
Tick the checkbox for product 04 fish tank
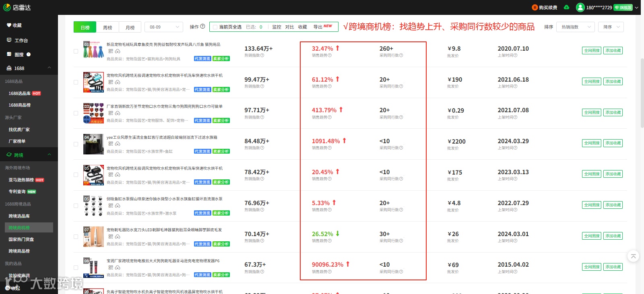(x=76, y=144)
